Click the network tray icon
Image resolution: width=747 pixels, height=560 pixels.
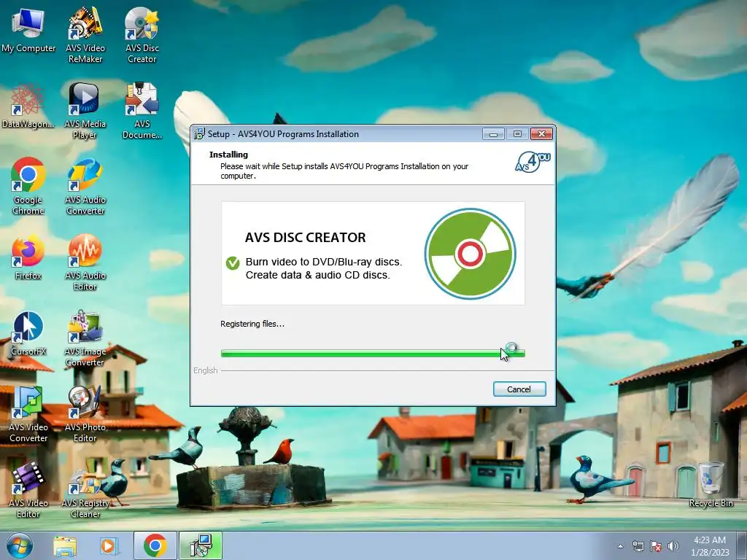pos(638,546)
